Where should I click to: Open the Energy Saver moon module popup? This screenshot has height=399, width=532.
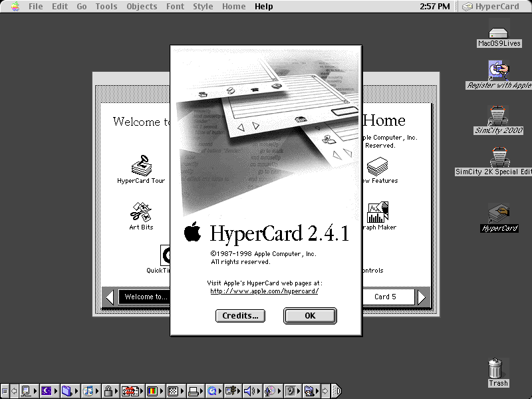46,391
